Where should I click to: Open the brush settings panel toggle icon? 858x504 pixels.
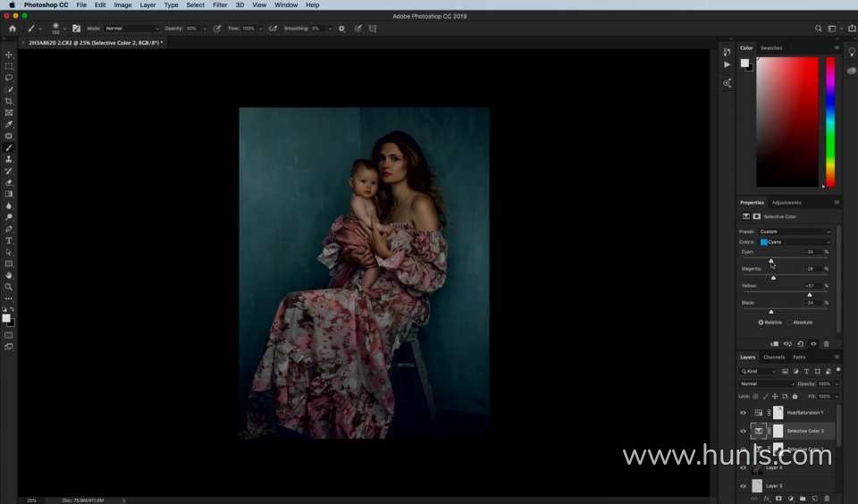coord(77,29)
